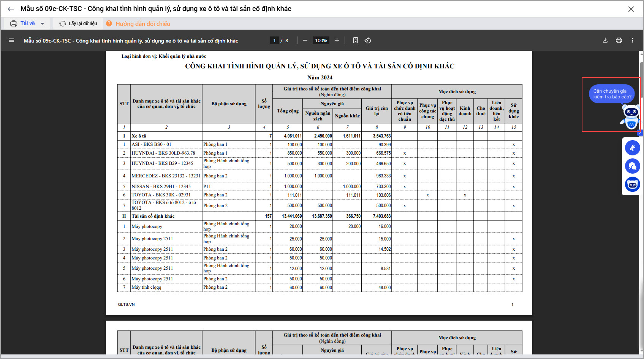Screen dimensions: 644x359
Task: Open the robot assistant round icon
Action: (x=633, y=185)
